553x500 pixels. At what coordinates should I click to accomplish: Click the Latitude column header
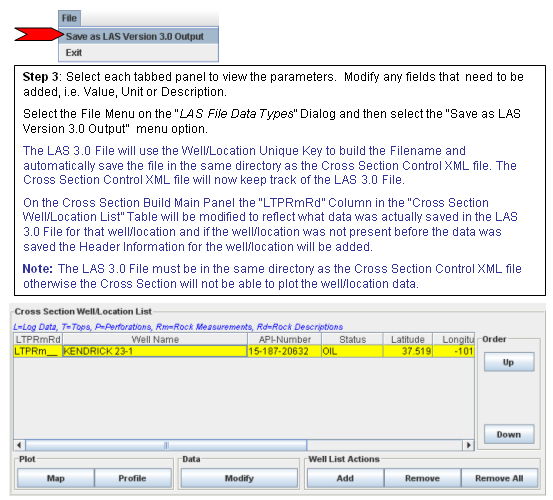pos(408,339)
